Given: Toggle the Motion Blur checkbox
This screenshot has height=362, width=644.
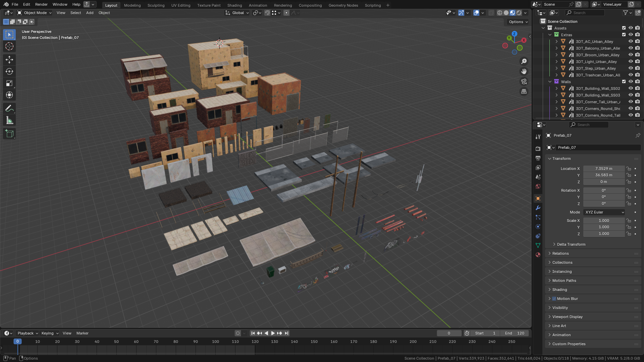Looking at the screenshot, I should (554, 299).
